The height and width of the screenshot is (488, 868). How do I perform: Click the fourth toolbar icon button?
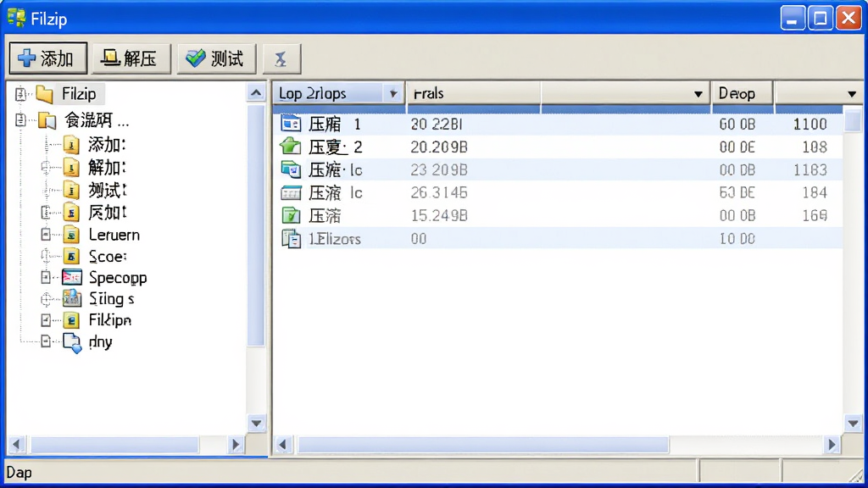tap(281, 58)
